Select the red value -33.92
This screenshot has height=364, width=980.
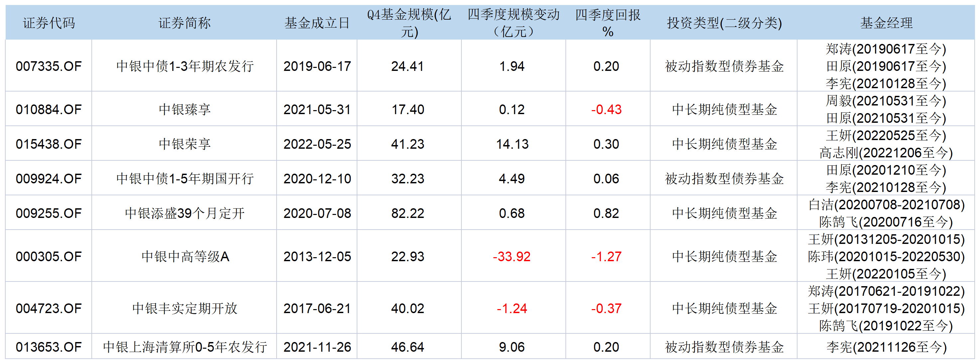512,257
